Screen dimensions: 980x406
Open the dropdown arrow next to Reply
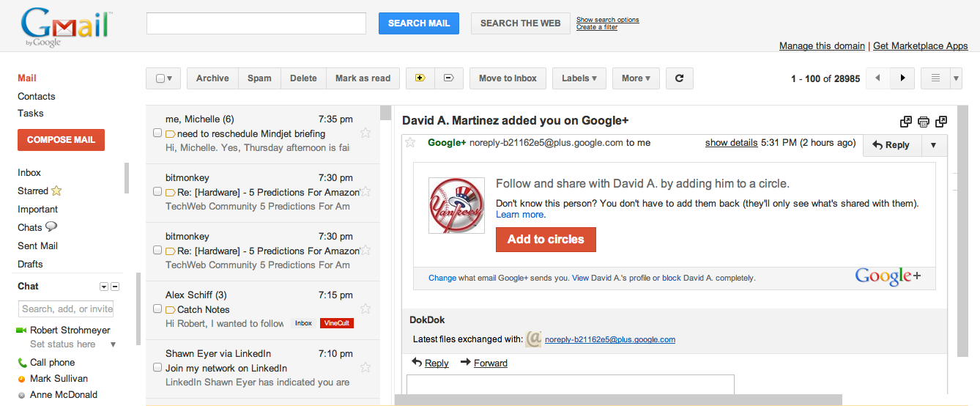click(933, 145)
